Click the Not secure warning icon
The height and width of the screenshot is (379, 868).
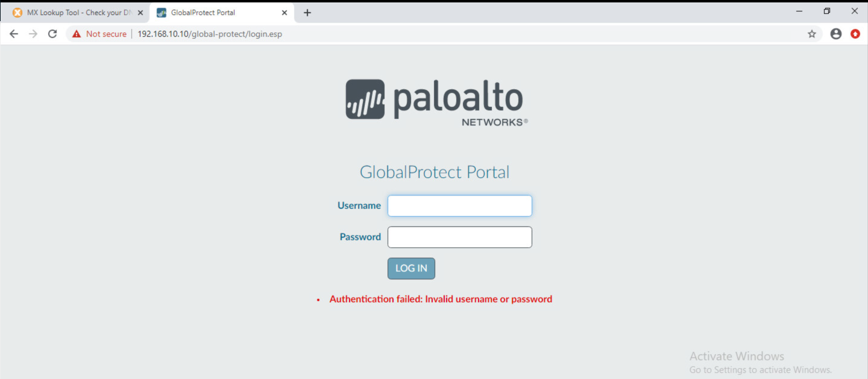click(77, 34)
